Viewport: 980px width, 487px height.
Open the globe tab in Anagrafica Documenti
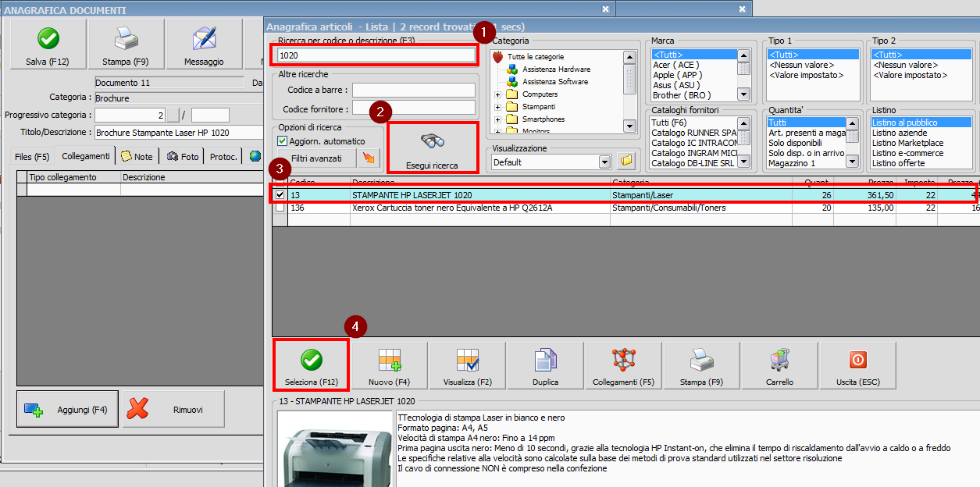pos(255,156)
